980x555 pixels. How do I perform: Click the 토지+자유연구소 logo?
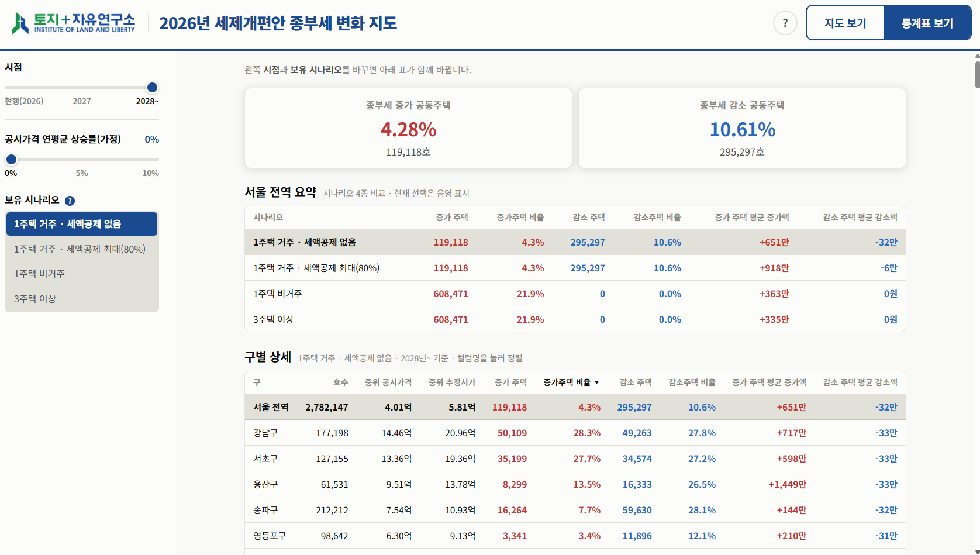pyautogui.click(x=74, y=23)
